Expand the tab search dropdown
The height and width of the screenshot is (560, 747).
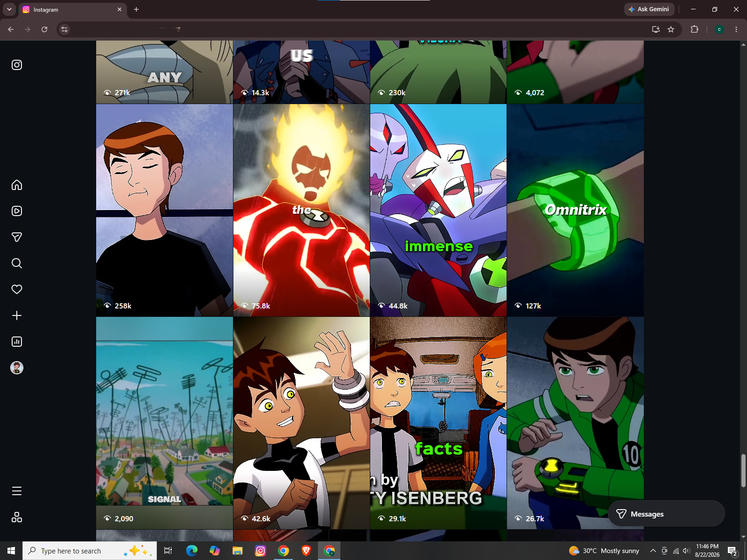(x=9, y=9)
